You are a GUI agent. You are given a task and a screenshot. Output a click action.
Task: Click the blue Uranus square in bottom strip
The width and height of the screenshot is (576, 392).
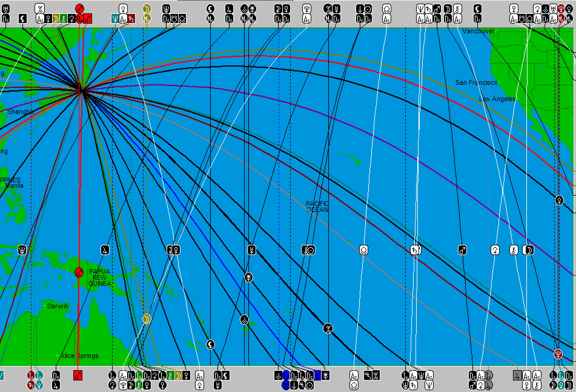(317, 376)
